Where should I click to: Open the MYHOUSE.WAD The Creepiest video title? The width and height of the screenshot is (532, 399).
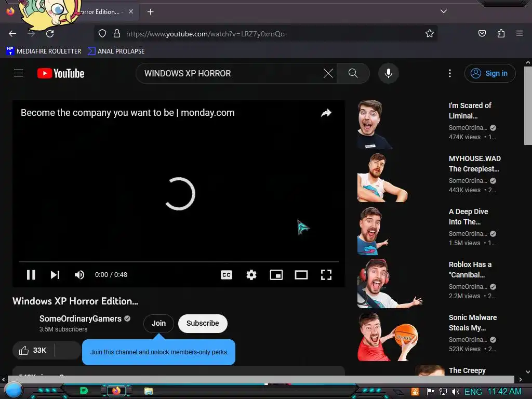coord(474,164)
